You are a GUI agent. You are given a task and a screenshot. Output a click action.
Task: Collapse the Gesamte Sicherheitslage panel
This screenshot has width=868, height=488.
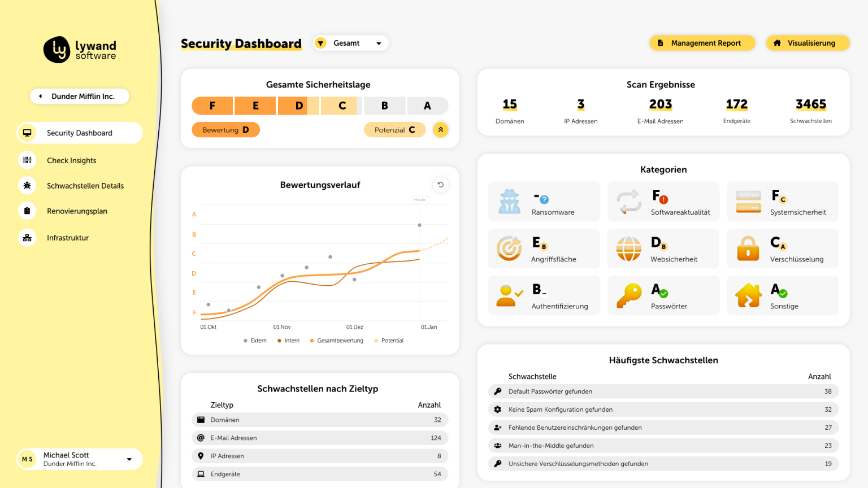pos(441,129)
